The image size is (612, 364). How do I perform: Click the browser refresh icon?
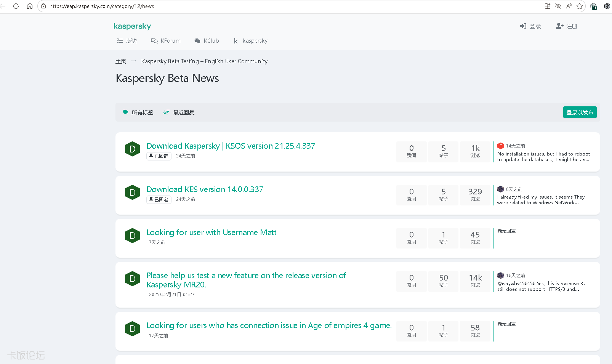pyautogui.click(x=16, y=6)
